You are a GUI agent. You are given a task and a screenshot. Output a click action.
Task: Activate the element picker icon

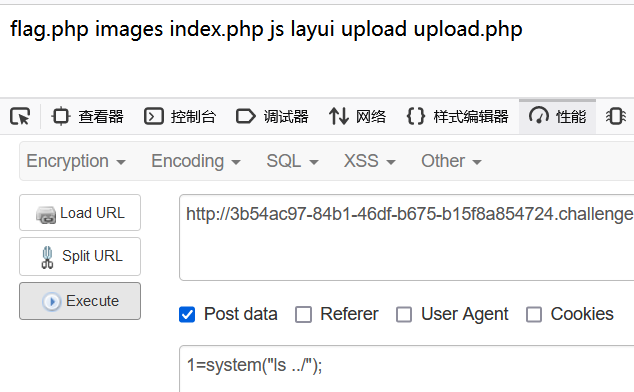click(20, 117)
